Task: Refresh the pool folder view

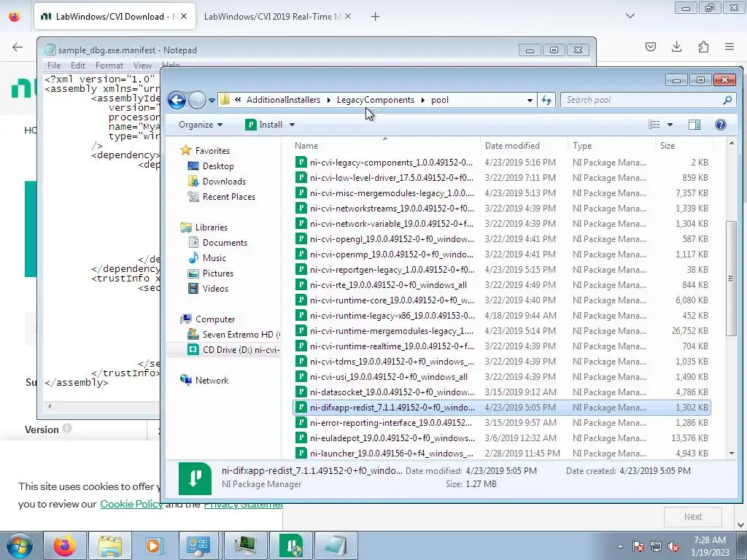Action: [546, 100]
